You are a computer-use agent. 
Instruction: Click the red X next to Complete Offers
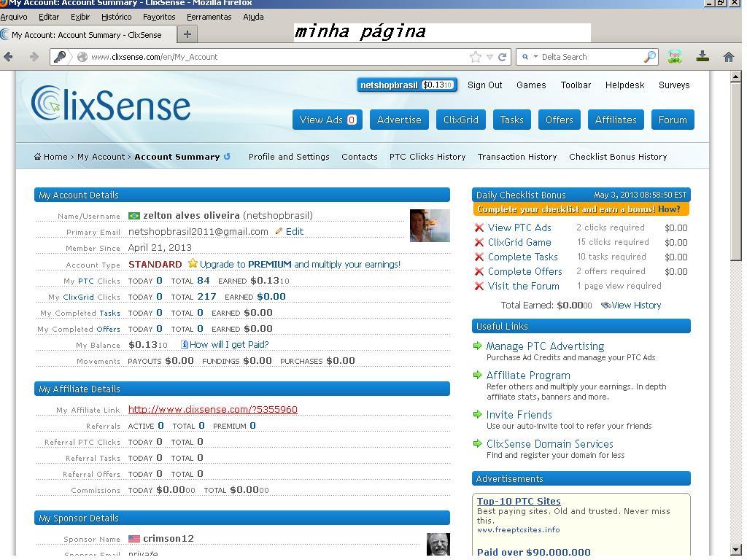point(479,271)
